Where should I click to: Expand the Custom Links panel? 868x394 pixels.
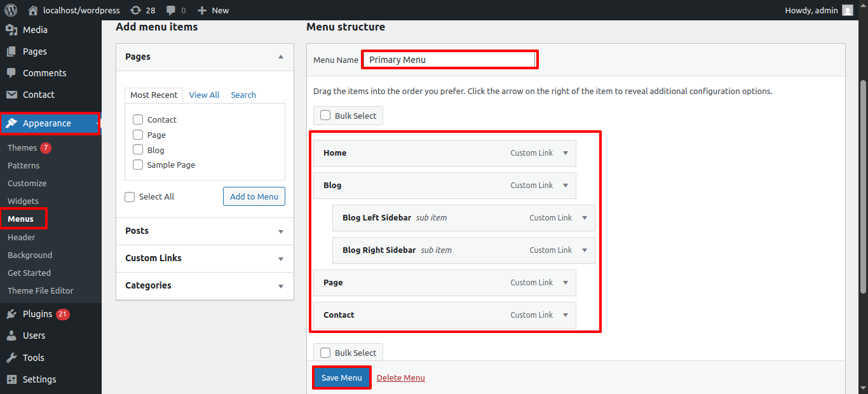[x=281, y=259]
